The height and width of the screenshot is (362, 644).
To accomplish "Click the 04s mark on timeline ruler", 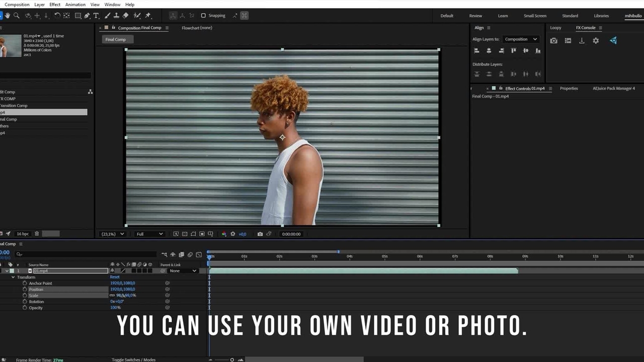I will (349, 256).
